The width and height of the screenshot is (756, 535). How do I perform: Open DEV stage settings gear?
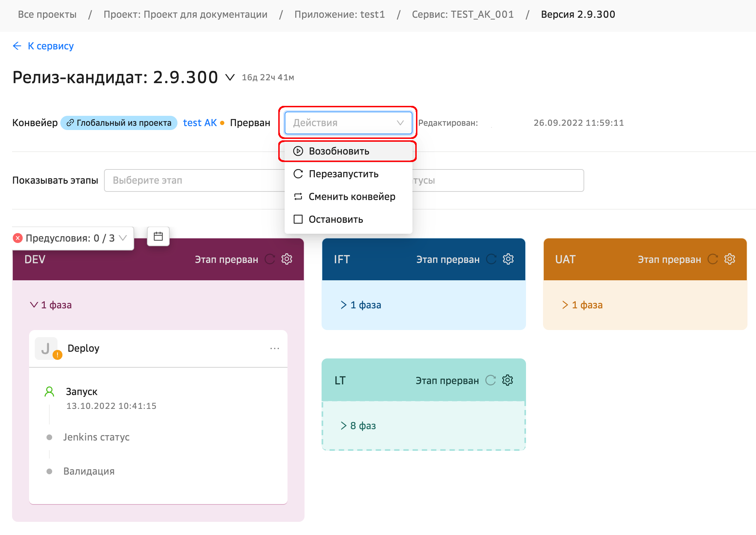pyautogui.click(x=287, y=259)
